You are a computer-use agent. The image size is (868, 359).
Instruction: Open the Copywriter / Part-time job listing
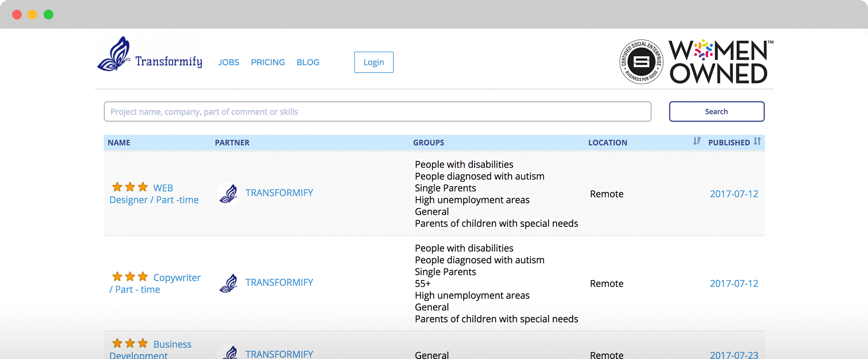tap(177, 278)
